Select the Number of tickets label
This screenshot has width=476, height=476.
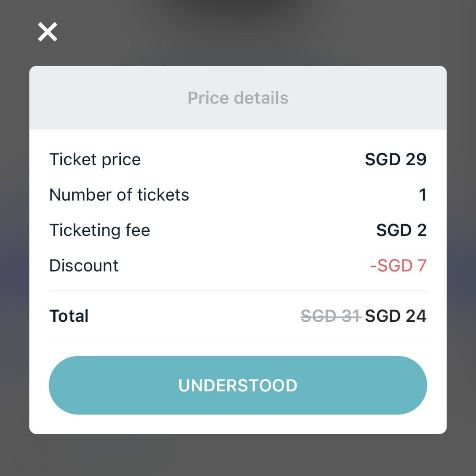pos(119,194)
